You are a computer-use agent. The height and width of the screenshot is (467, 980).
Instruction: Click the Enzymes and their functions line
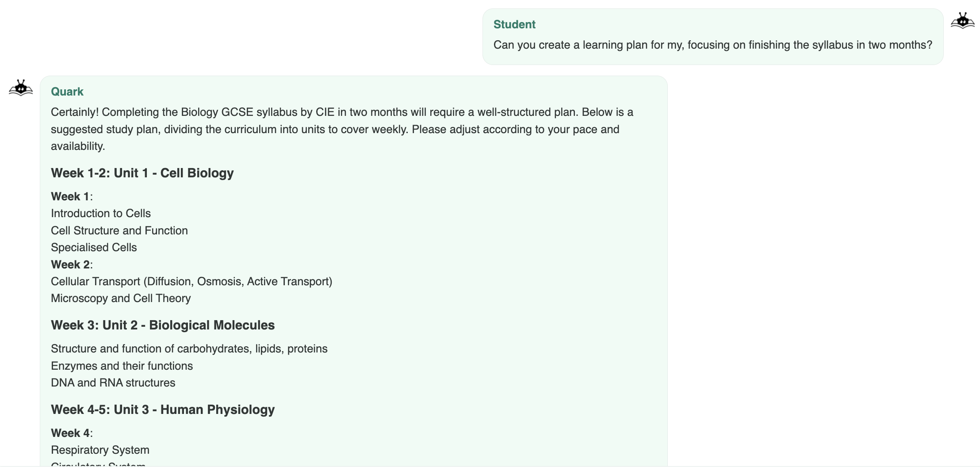pyautogui.click(x=122, y=366)
